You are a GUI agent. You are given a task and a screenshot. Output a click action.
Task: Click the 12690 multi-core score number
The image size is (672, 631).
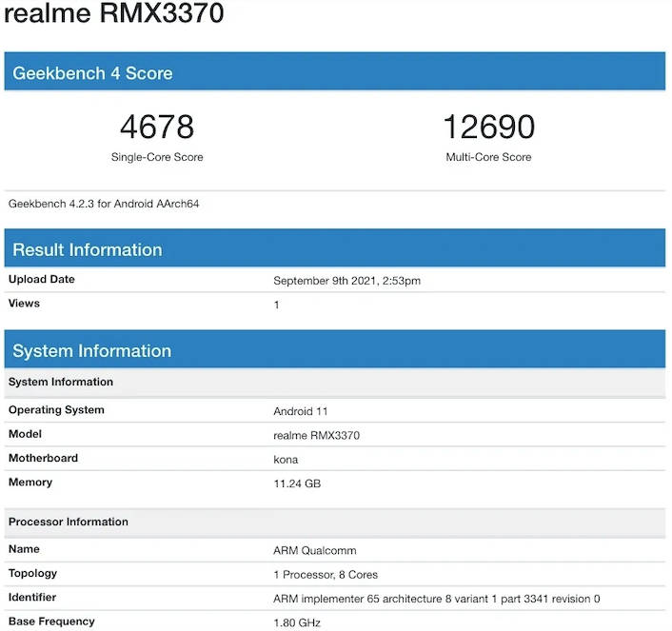point(488,127)
